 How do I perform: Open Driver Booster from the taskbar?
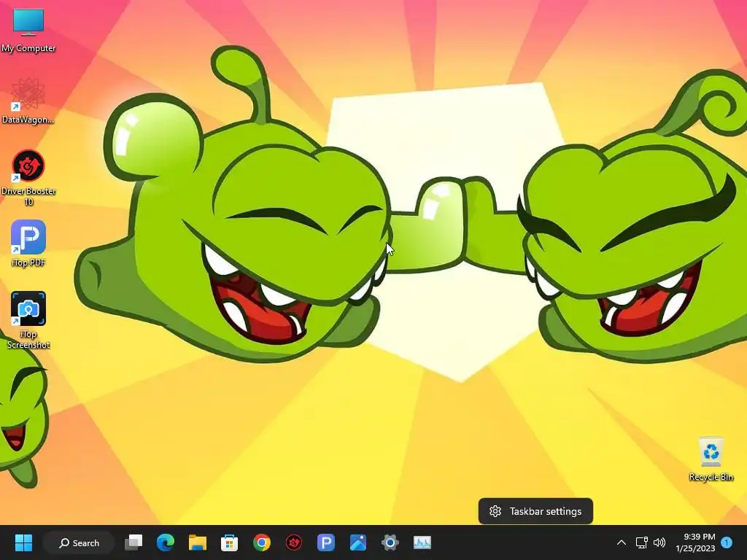click(294, 542)
